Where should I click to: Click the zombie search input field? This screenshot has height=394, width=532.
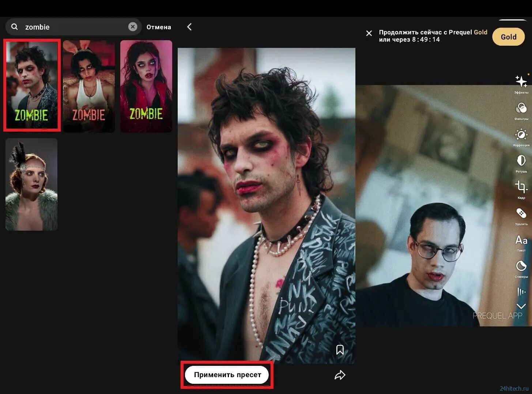(73, 27)
